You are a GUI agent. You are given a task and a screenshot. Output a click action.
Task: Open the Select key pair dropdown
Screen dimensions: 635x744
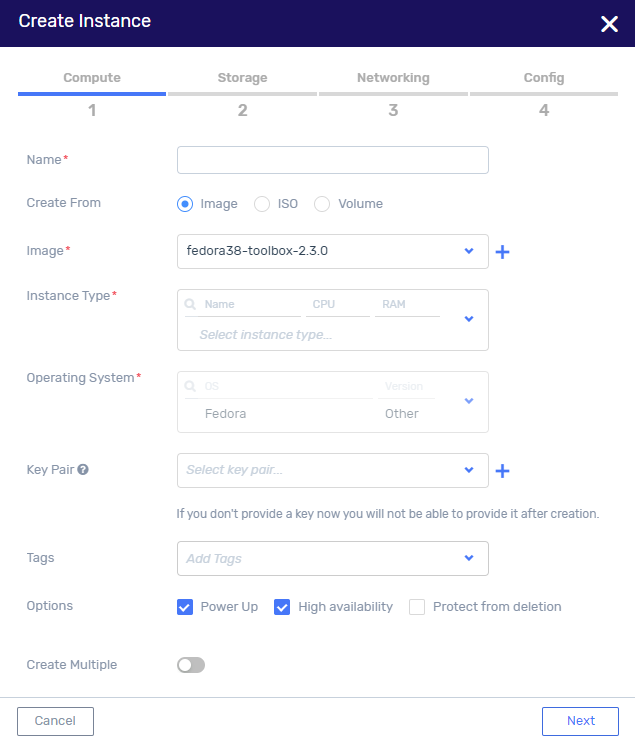pos(333,470)
